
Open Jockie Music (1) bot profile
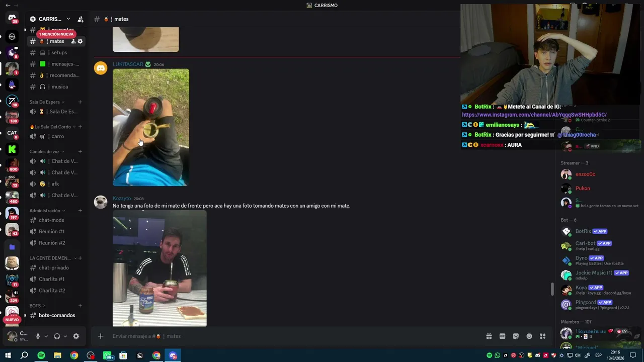[x=594, y=273]
